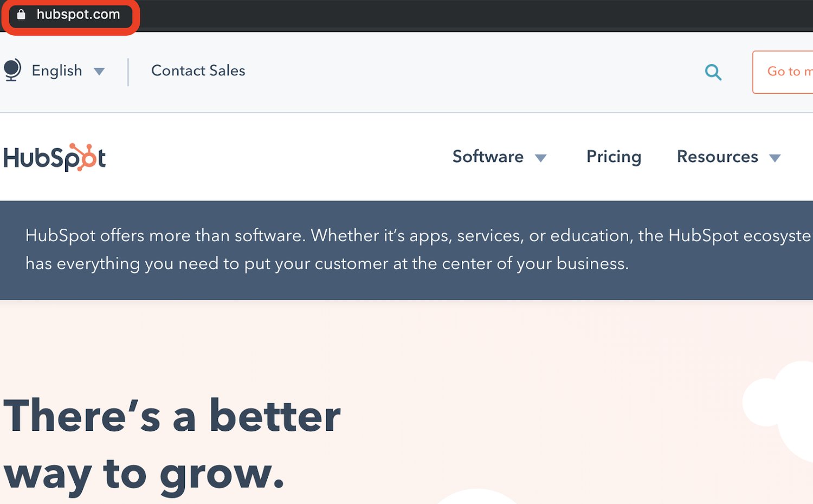Screen dimensions: 813x504
Task: Click the "way to grow." headline line
Action: (x=144, y=474)
